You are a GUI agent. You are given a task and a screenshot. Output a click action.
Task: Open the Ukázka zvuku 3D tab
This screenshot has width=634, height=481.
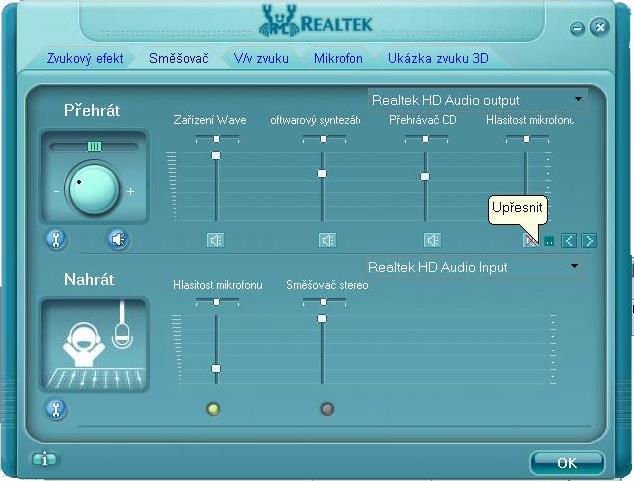pyautogui.click(x=438, y=59)
